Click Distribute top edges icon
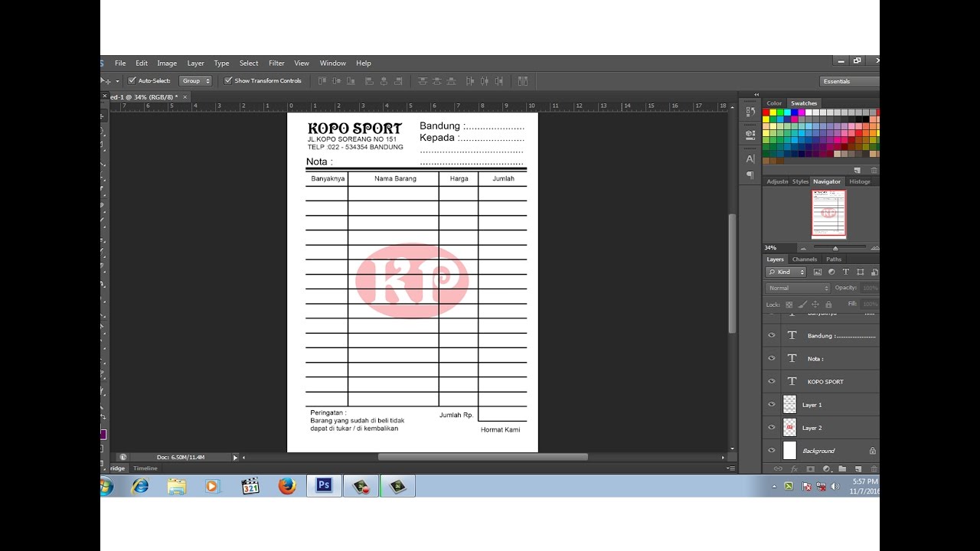Screen dimensions: 980x551 [422, 80]
